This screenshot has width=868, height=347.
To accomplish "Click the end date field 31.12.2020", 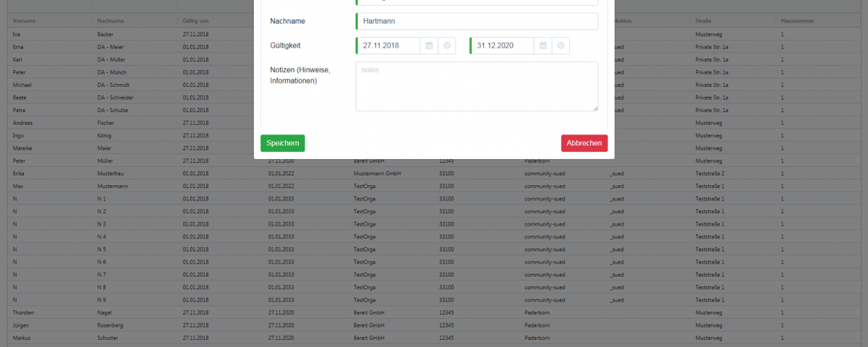I will [503, 46].
